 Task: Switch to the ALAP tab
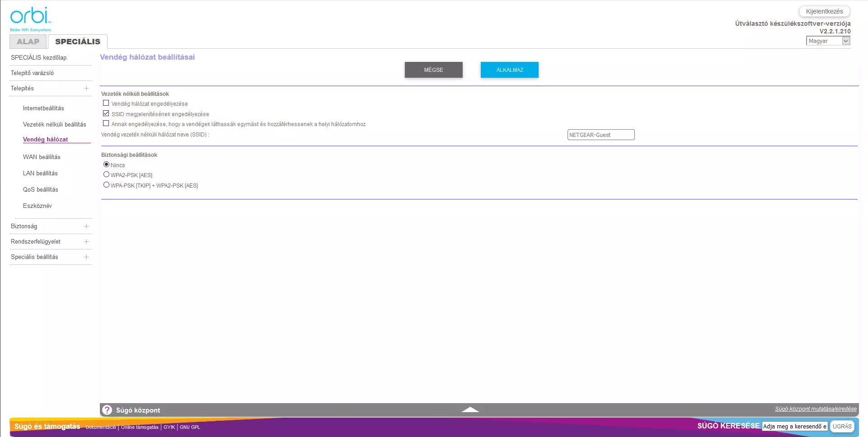pos(28,42)
